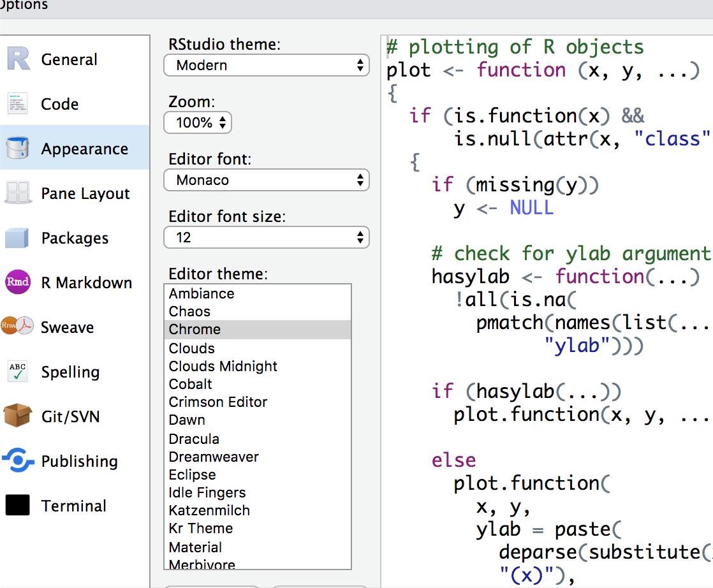Click the Pane Layout grid icon
This screenshot has width=713, height=588.
pyautogui.click(x=18, y=193)
